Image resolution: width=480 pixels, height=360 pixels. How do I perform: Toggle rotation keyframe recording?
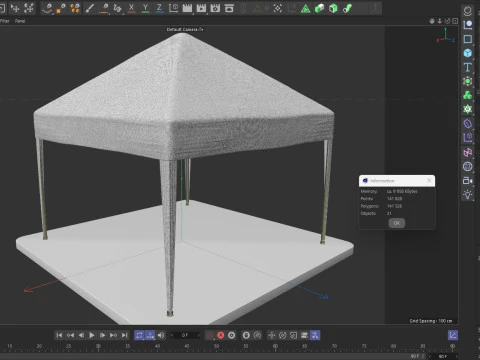point(282,335)
